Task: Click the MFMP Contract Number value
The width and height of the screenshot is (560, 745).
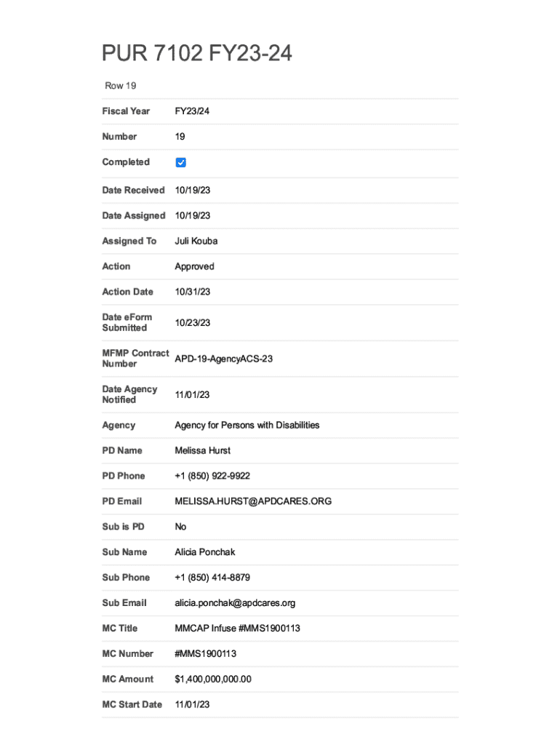Action: [x=223, y=359]
